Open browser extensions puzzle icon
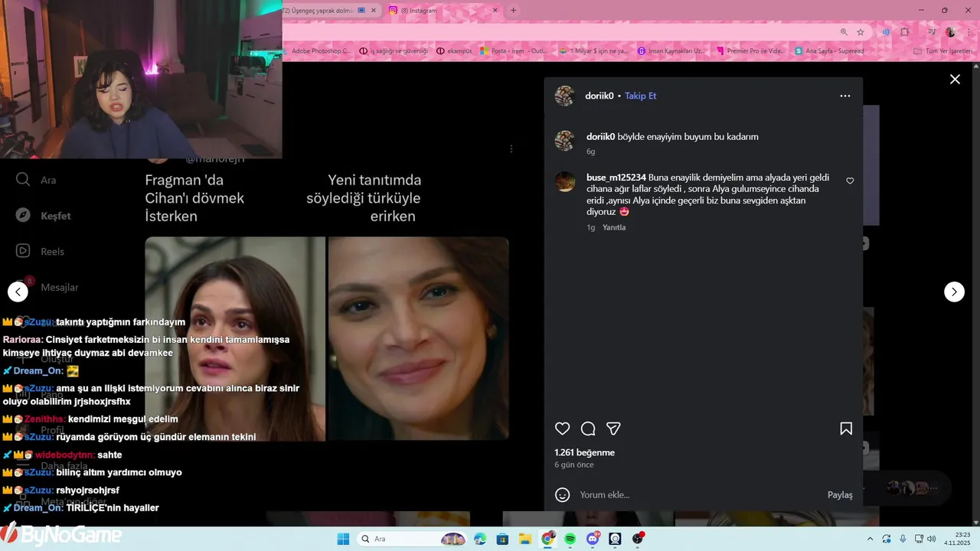Screen dimensions: 980x551 pos(905,32)
